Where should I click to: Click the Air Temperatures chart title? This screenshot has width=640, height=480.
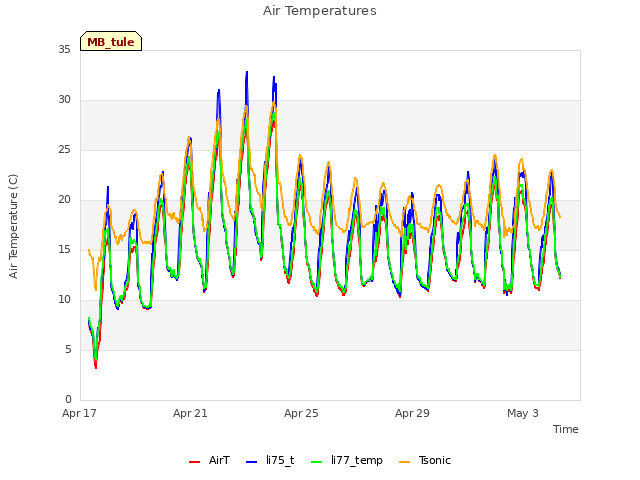click(x=320, y=11)
